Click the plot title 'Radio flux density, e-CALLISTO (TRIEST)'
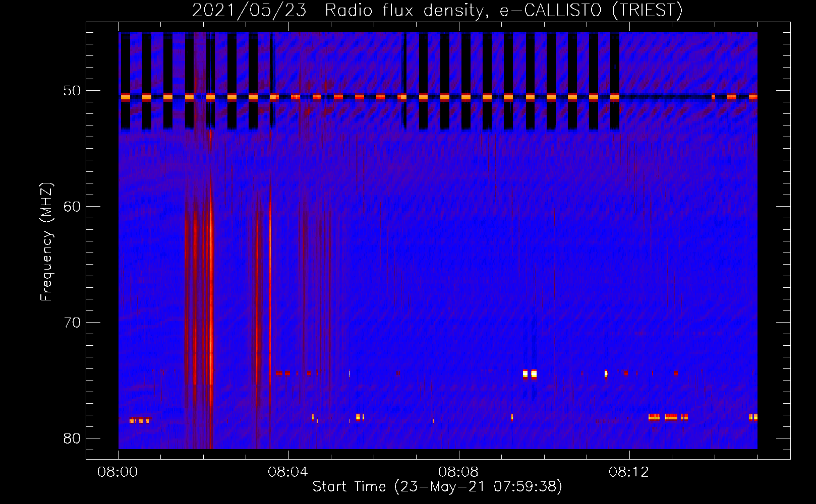 pos(503,10)
